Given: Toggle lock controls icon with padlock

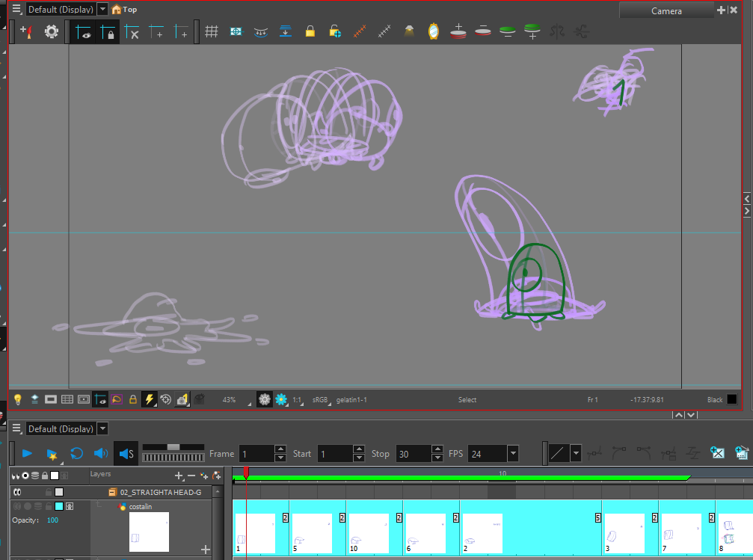Looking at the screenshot, I should pyautogui.click(x=108, y=31).
